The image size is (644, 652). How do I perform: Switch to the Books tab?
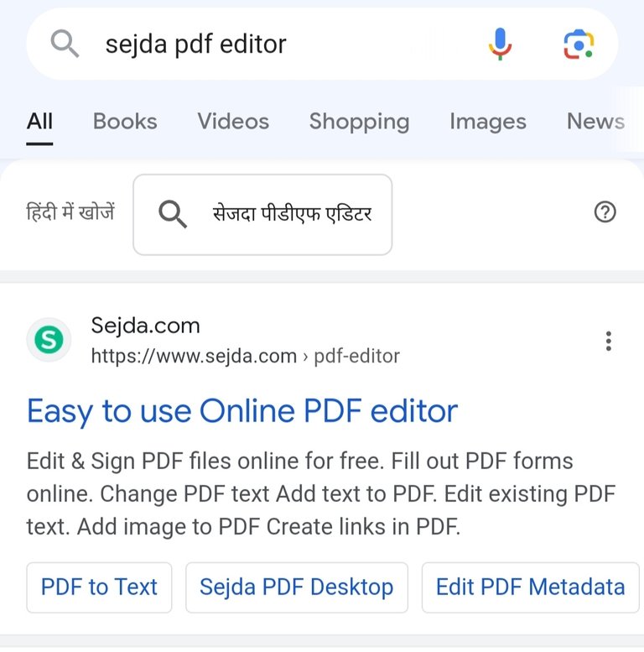tap(125, 122)
